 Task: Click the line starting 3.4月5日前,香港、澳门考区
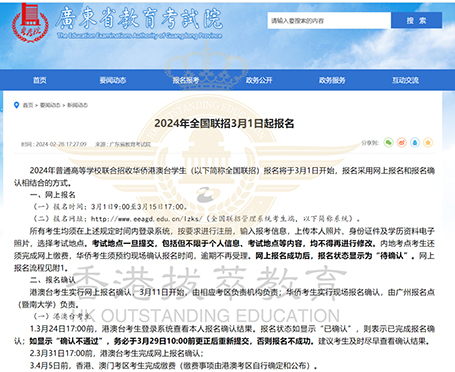coord(174,365)
